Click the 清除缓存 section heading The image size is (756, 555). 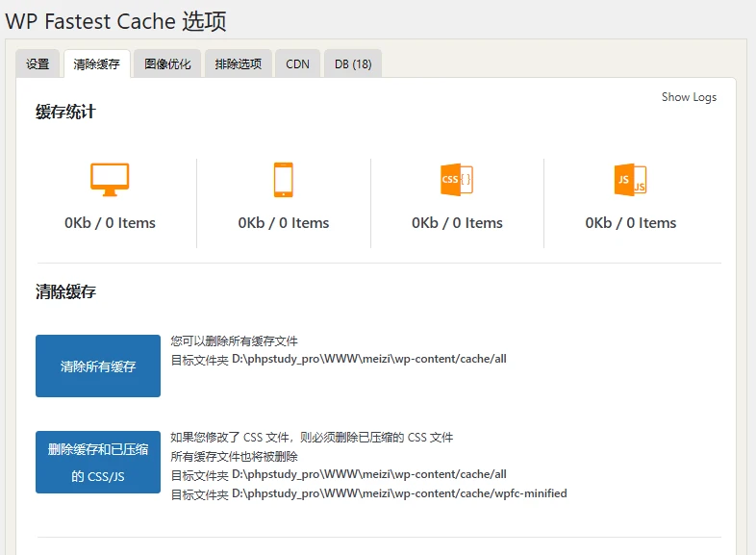click(x=65, y=291)
